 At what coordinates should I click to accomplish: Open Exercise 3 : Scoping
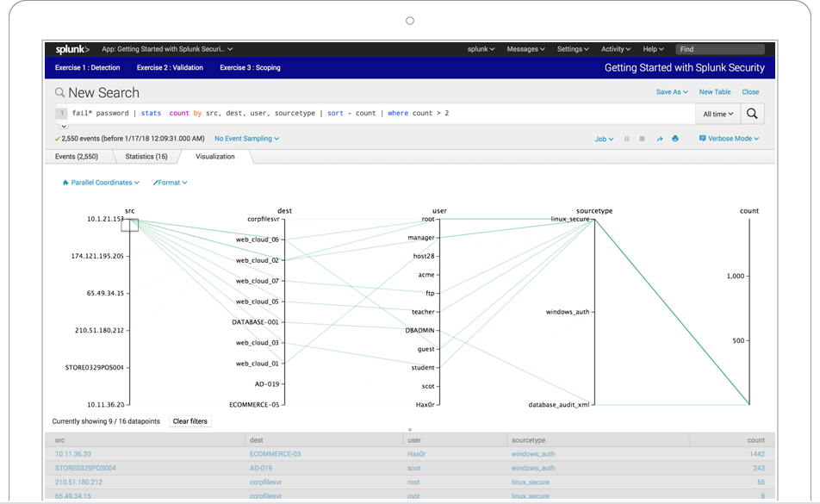click(x=250, y=67)
